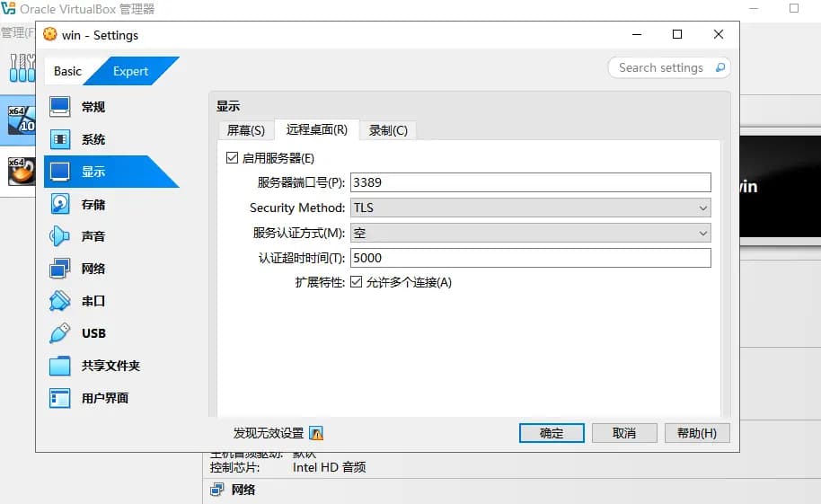Select the second x64 VM icon in the Manager
This screenshot has height=504, width=821.
22,171
